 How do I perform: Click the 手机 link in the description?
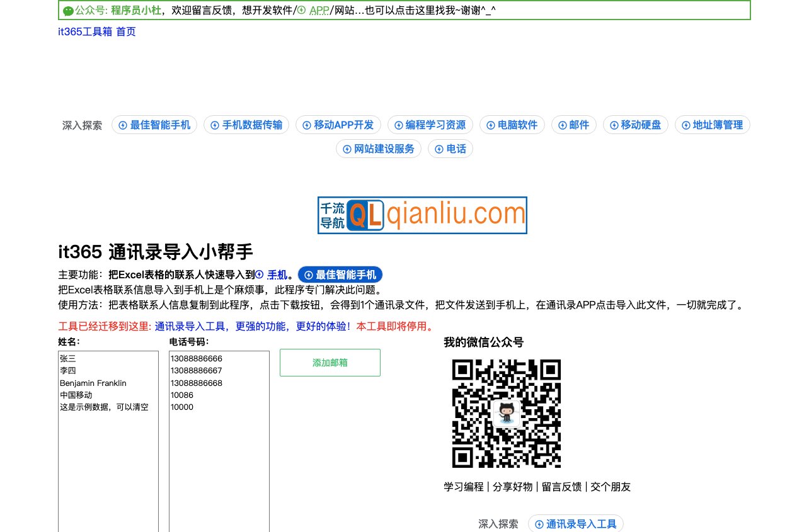coord(277,275)
